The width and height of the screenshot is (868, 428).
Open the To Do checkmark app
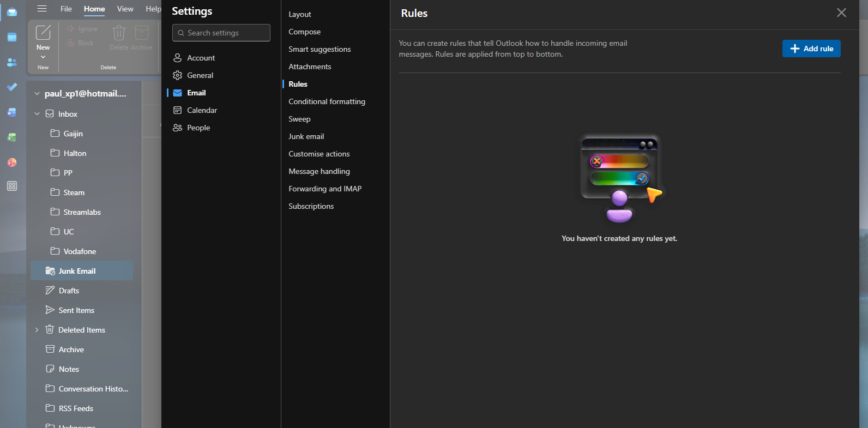[x=12, y=87]
